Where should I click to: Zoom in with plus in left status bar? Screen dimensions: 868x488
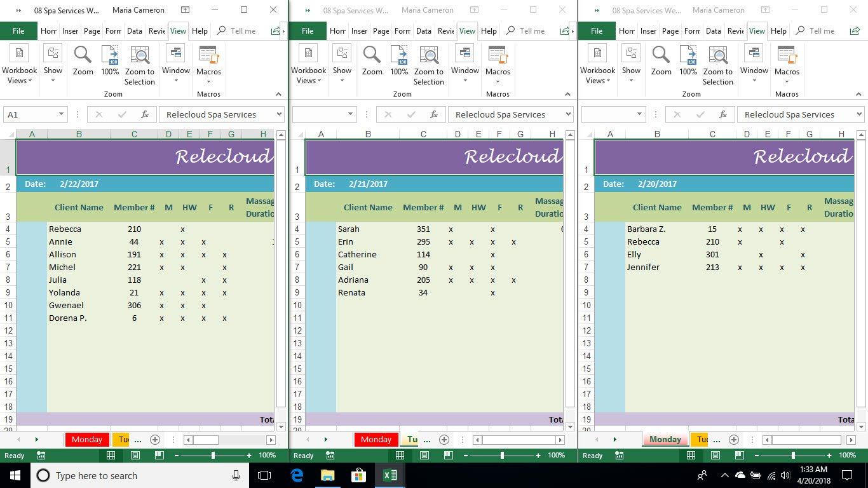(248, 455)
